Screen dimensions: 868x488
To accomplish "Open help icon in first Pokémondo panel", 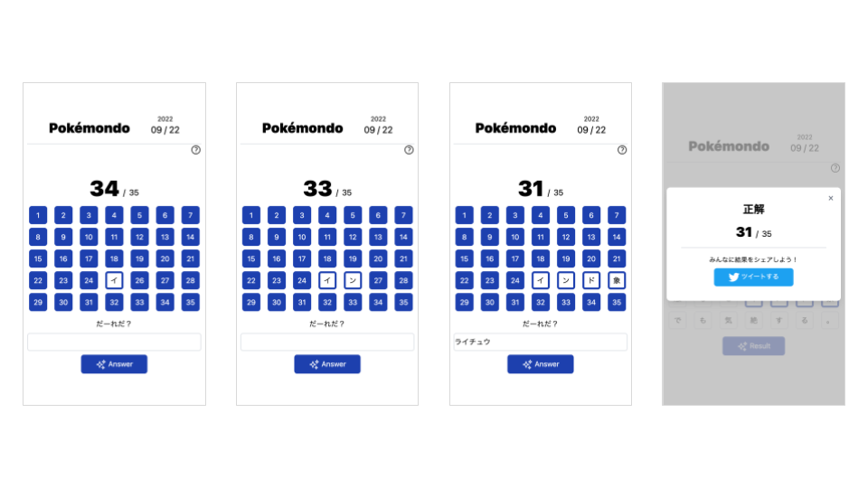I will (x=196, y=150).
